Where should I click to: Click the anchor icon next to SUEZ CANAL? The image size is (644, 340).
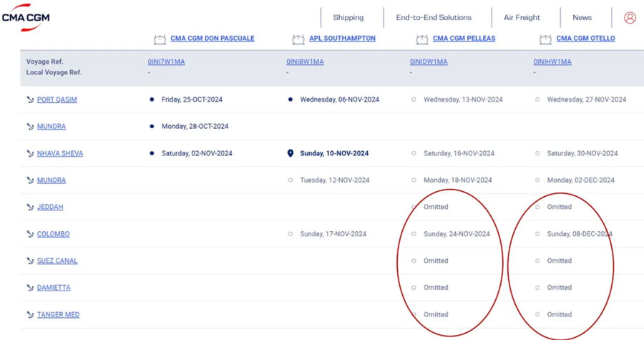30,261
